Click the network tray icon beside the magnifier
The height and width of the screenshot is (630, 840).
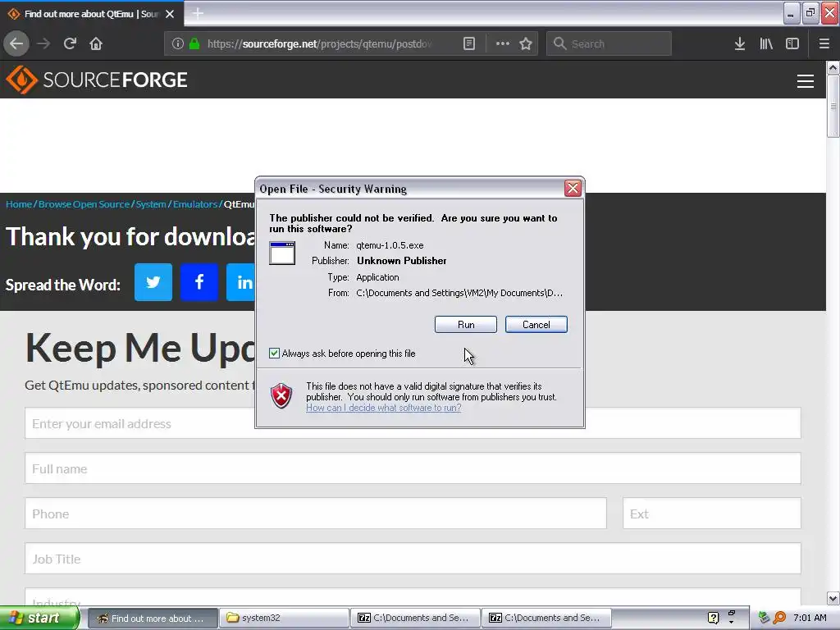point(764,618)
